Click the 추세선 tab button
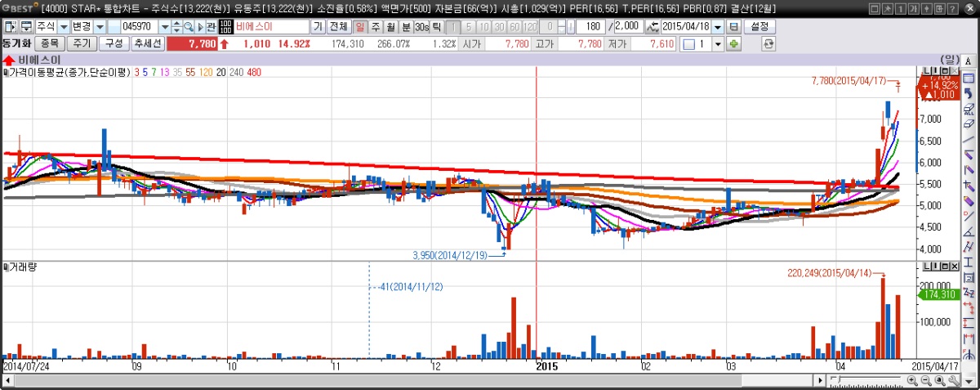The image size is (980, 390). 147,43
